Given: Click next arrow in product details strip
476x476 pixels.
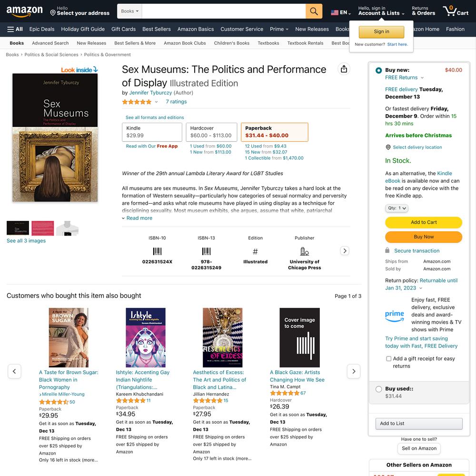Looking at the screenshot, I should (345, 251).
